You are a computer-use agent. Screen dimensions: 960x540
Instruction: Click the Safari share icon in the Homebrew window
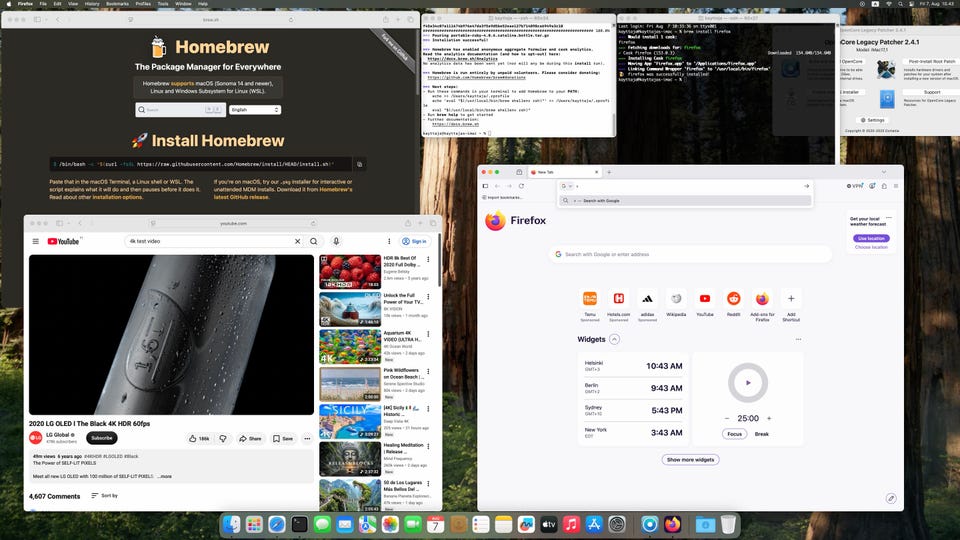pyautogui.click(x=386, y=20)
